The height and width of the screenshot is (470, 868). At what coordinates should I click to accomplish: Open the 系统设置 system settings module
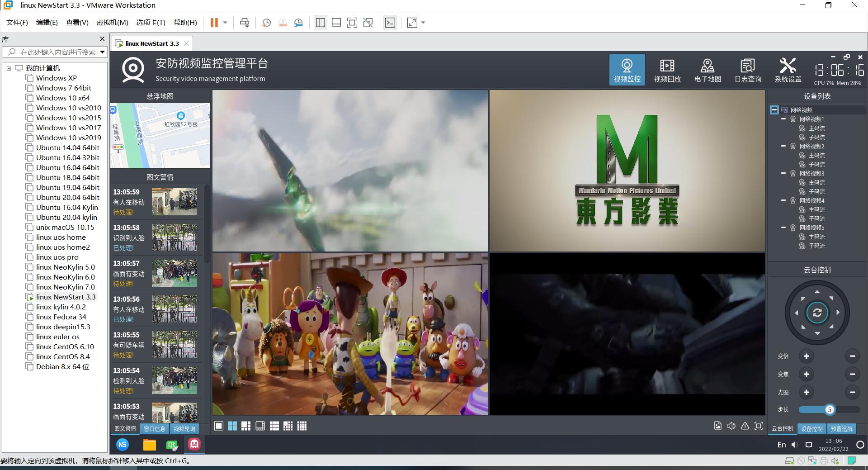[788, 70]
